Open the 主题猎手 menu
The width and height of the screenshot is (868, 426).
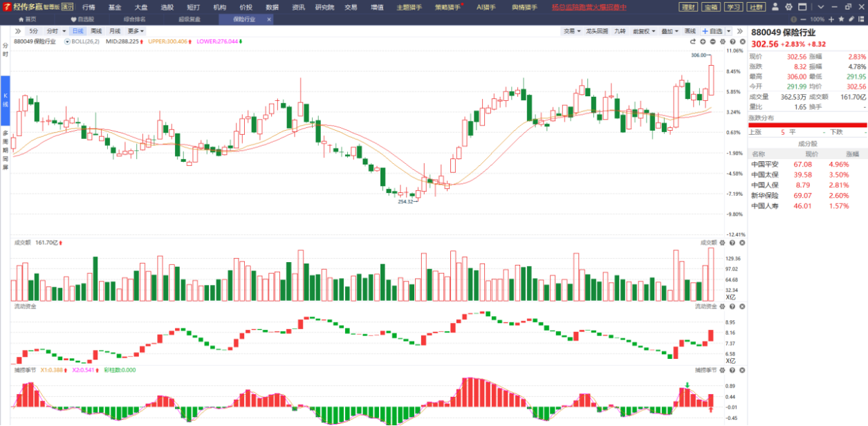click(409, 7)
